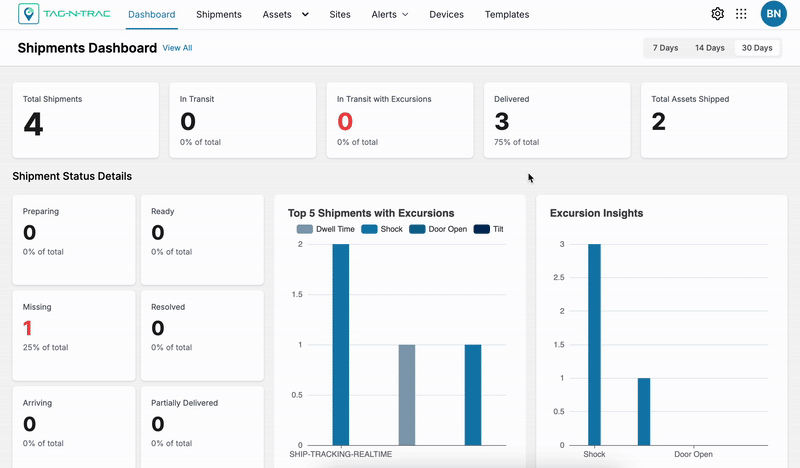Select the 14 Days range

pos(710,47)
